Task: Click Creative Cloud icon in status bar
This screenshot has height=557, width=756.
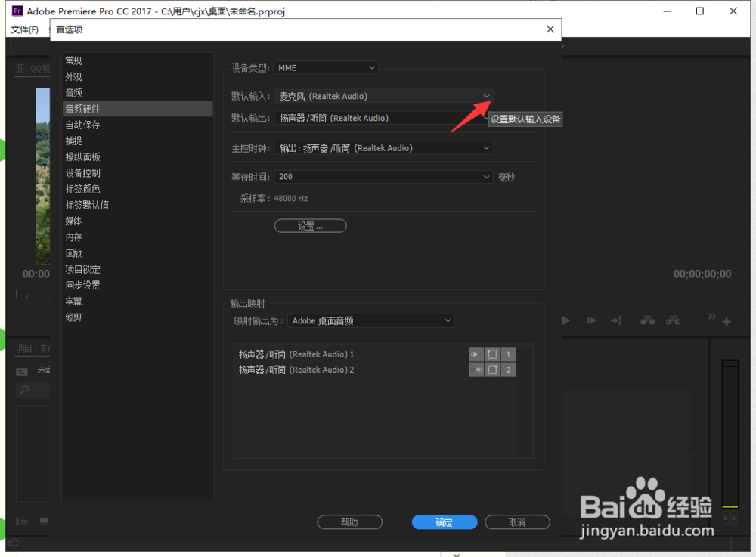Action: 14,543
